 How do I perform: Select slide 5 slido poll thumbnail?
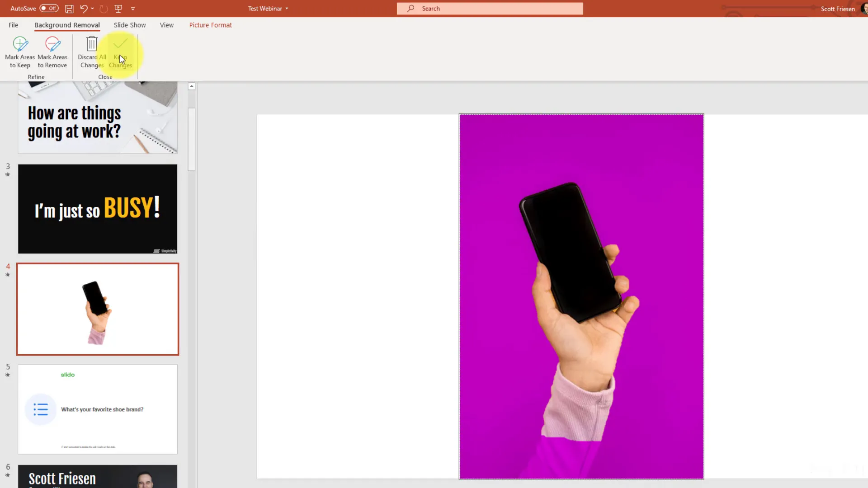tap(98, 409)
